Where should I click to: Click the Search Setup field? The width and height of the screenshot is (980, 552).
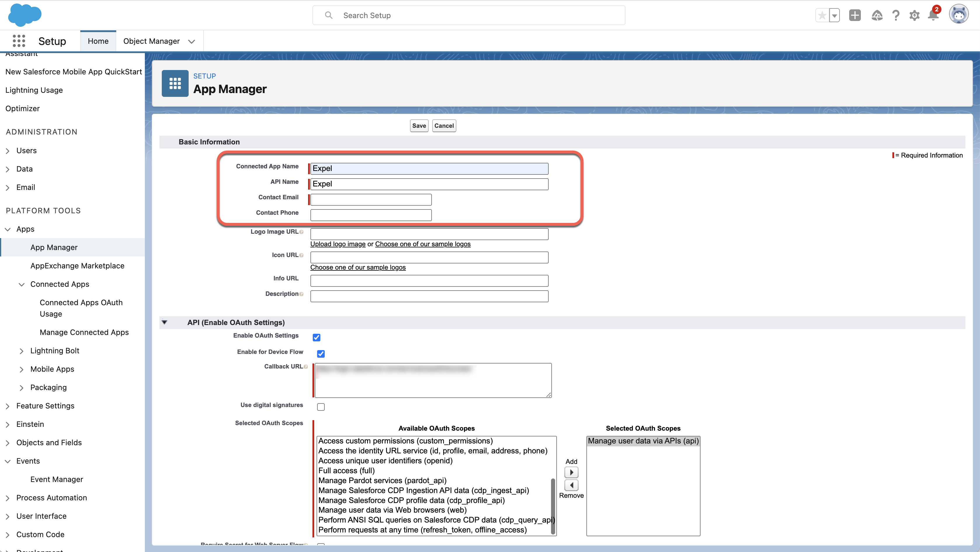[469, 15]
